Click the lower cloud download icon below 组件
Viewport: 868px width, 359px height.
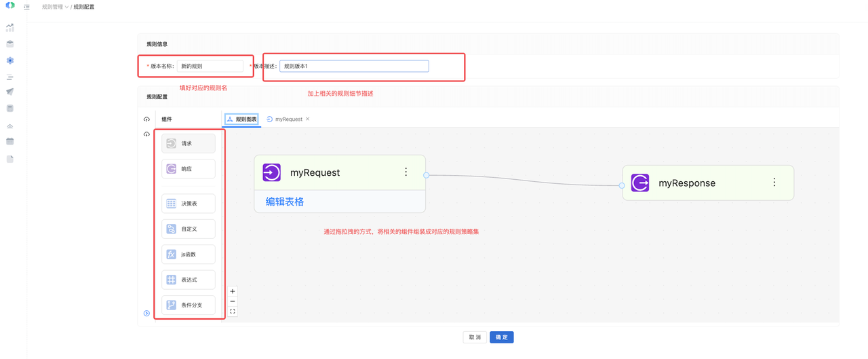click(x=146, y=134)
